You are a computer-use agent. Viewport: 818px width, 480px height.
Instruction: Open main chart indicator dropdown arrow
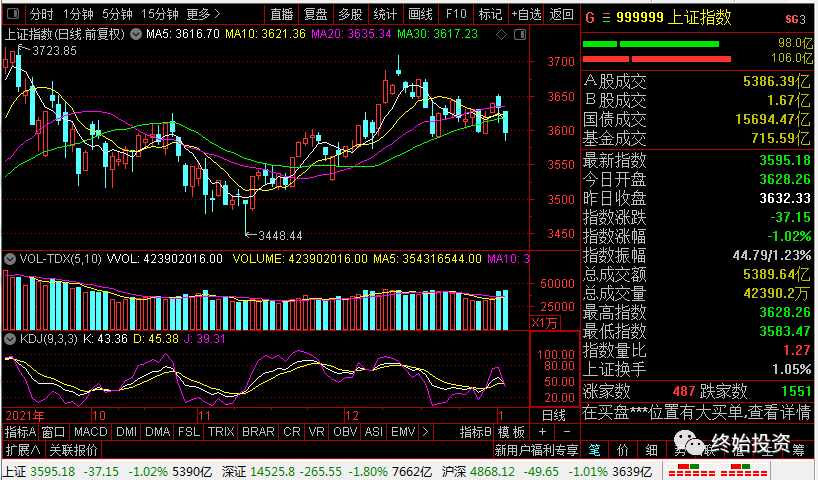[x=136, y=34]
